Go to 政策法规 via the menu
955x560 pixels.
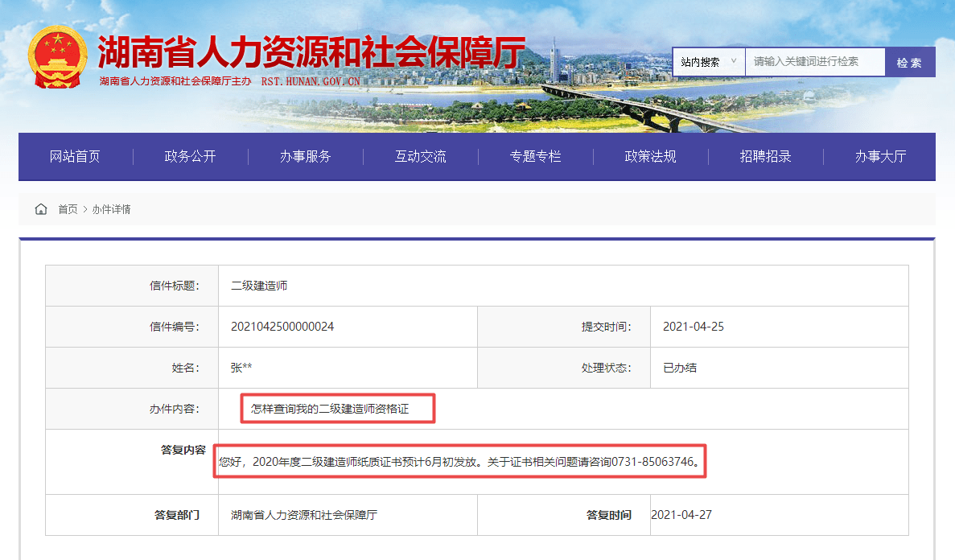click(x=650, y=157)
